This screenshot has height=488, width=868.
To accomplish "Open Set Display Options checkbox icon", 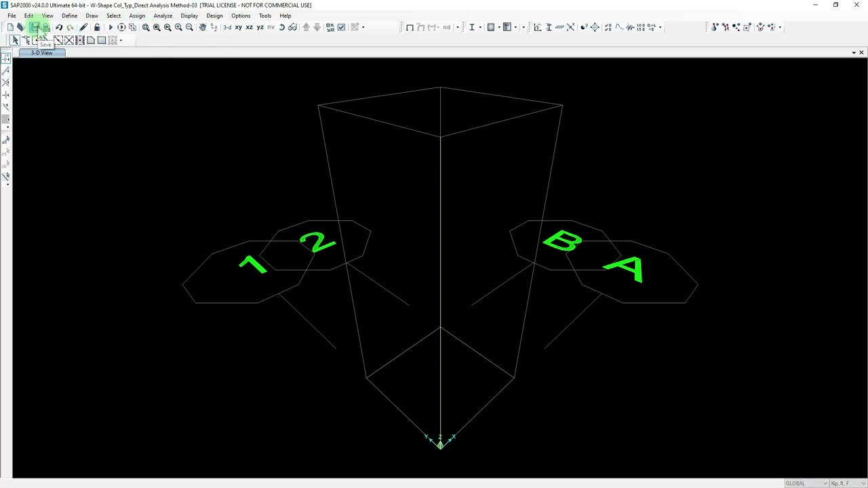I will pyautogui.click(x=341, y=27).
